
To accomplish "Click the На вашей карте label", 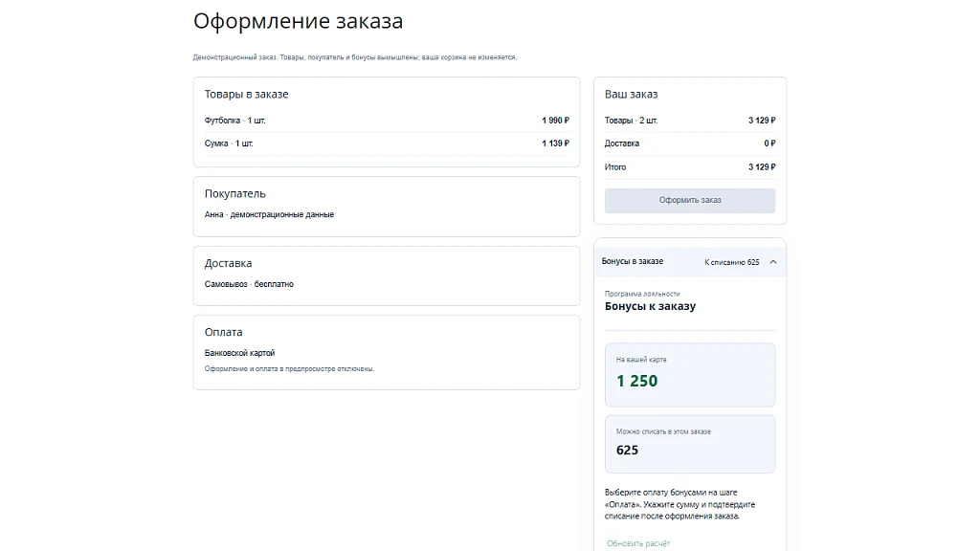I will pos(641,360).
